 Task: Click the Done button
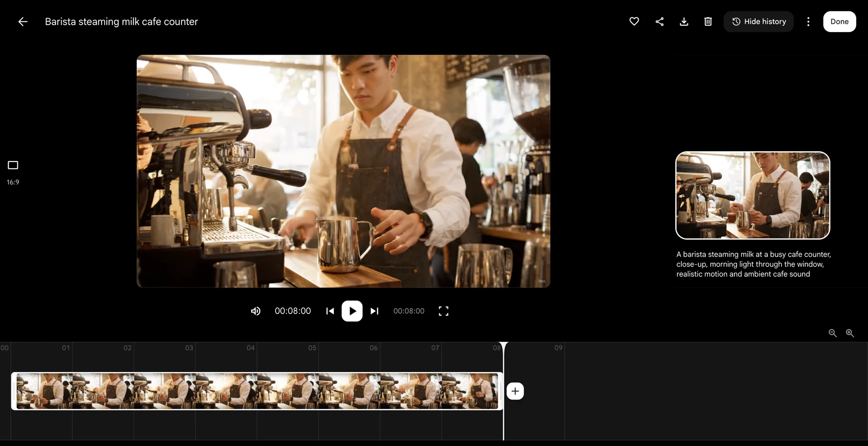pyautogui.click(x=839, y=22)
